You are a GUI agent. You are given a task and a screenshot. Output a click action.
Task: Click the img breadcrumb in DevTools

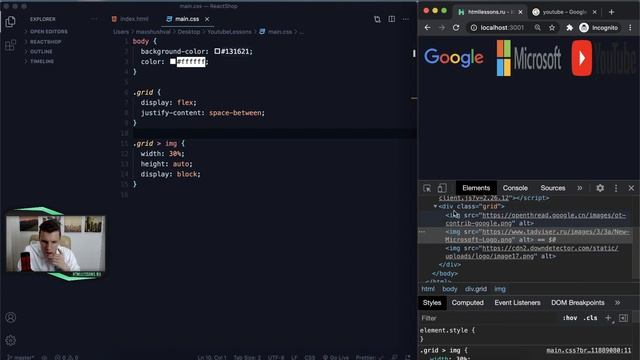(500, 289)
